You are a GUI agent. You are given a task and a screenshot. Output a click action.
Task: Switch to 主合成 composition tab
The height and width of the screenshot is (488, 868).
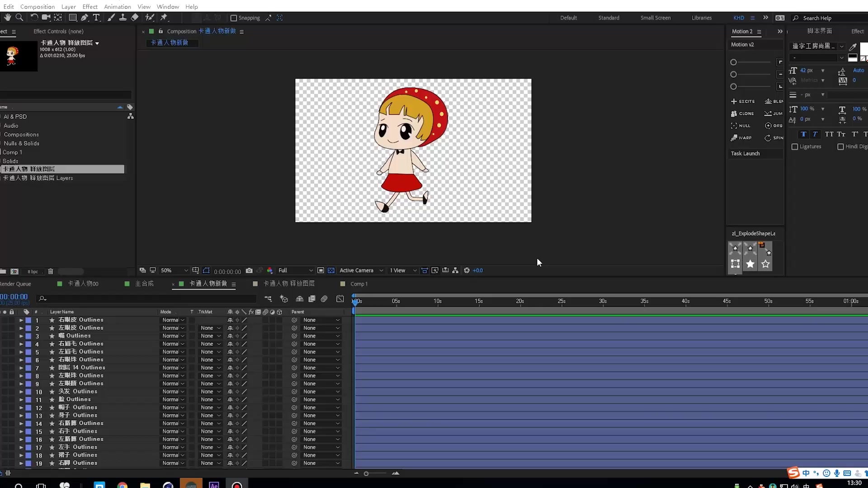144,284
